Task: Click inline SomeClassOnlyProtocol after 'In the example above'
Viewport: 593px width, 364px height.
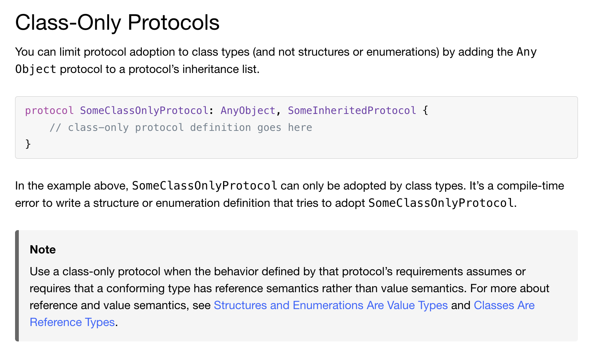Action: (x=205, y=186)
